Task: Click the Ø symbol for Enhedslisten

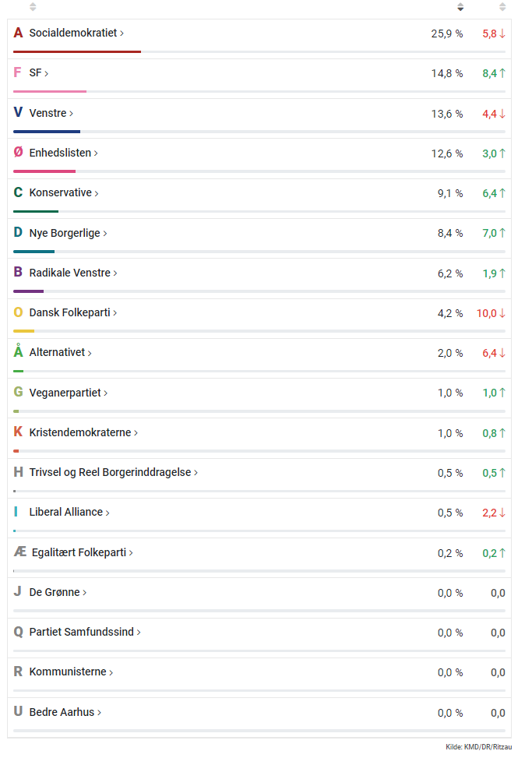Action: click(x=18, y=152)
